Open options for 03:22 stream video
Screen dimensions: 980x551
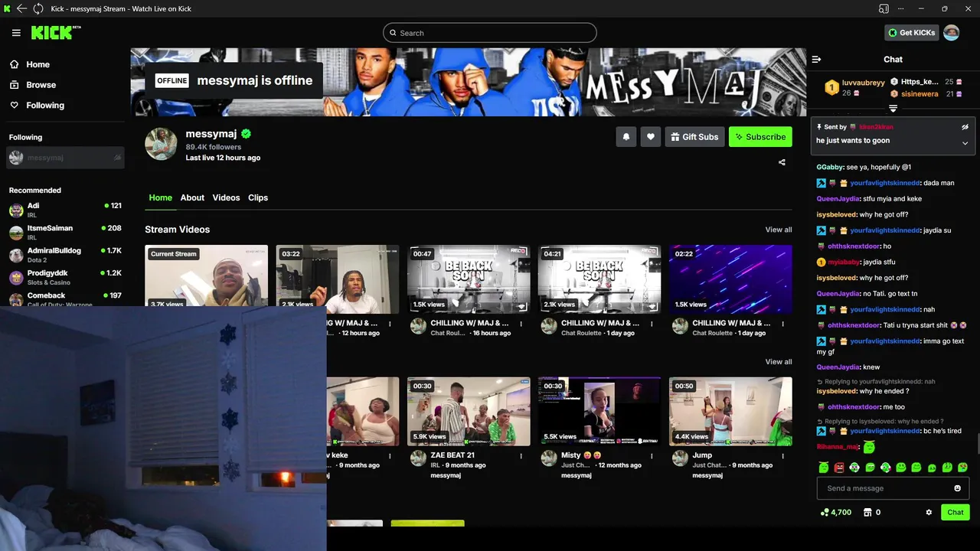[390, 324]
